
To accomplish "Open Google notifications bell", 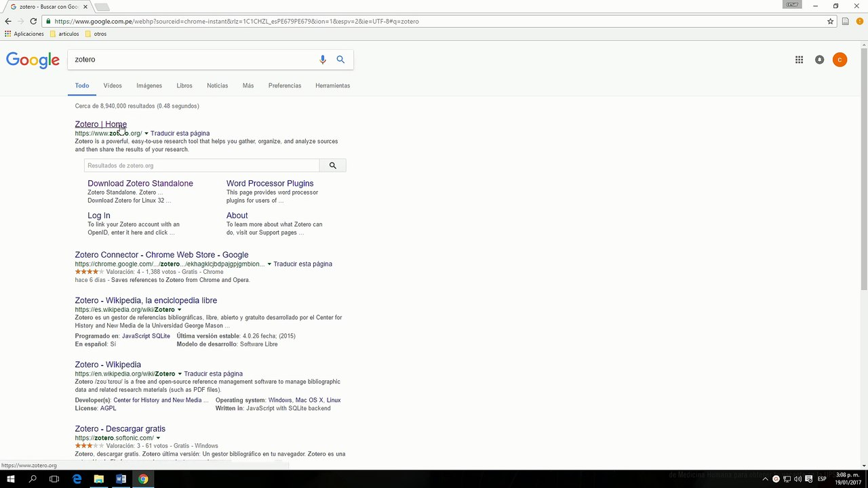I will 819,60.
